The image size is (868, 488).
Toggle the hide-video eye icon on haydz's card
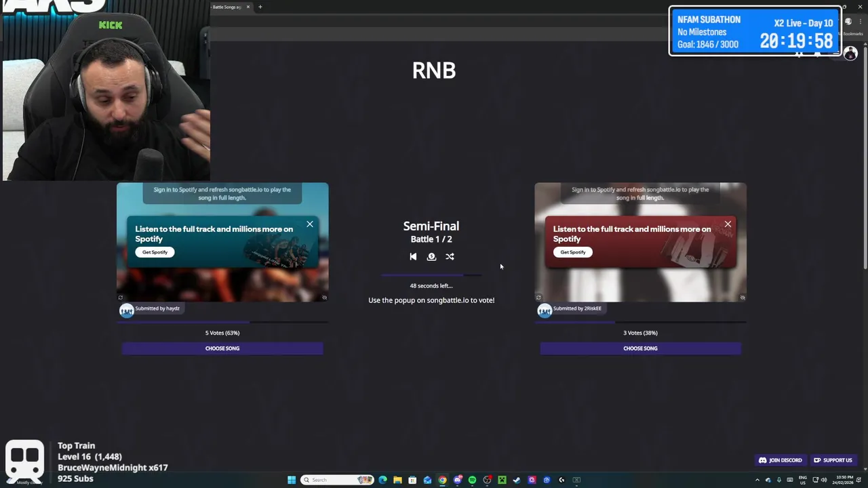[x=324, y=298]
